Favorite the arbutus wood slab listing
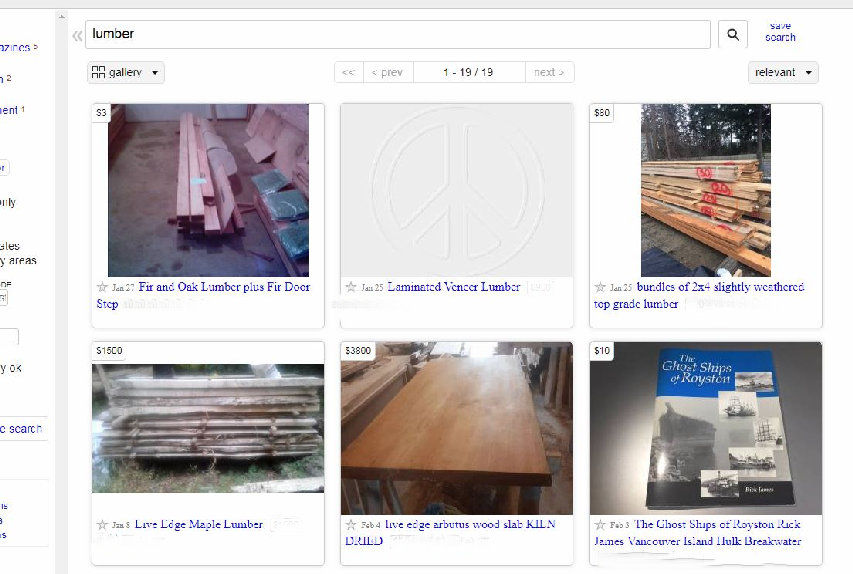853x574 pixels. click(351, 524)
